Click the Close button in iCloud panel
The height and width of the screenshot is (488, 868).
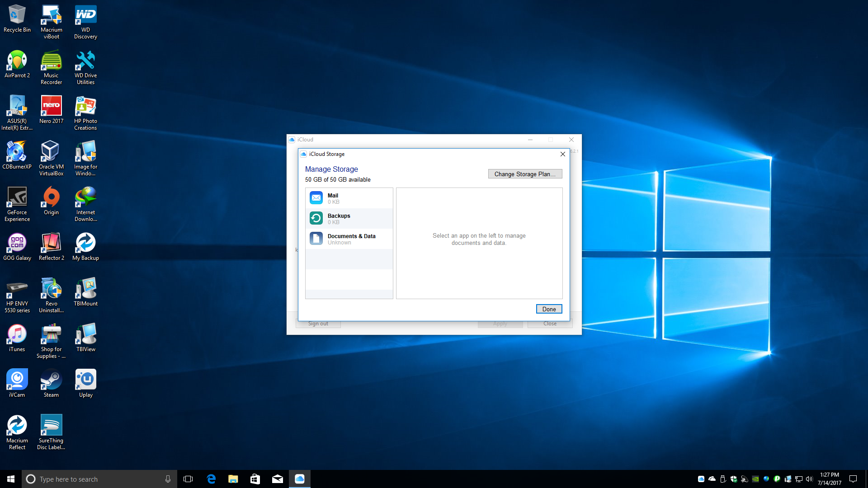(550, 323)
